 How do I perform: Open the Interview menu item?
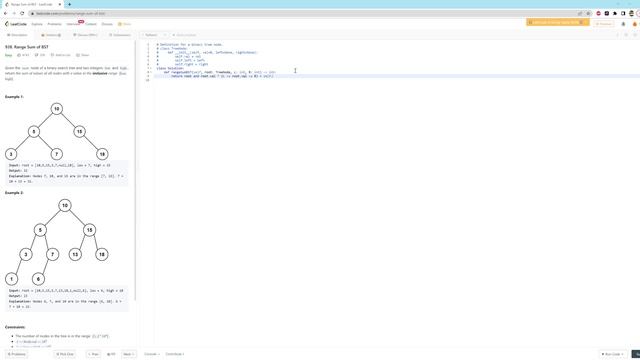[73, 24]
